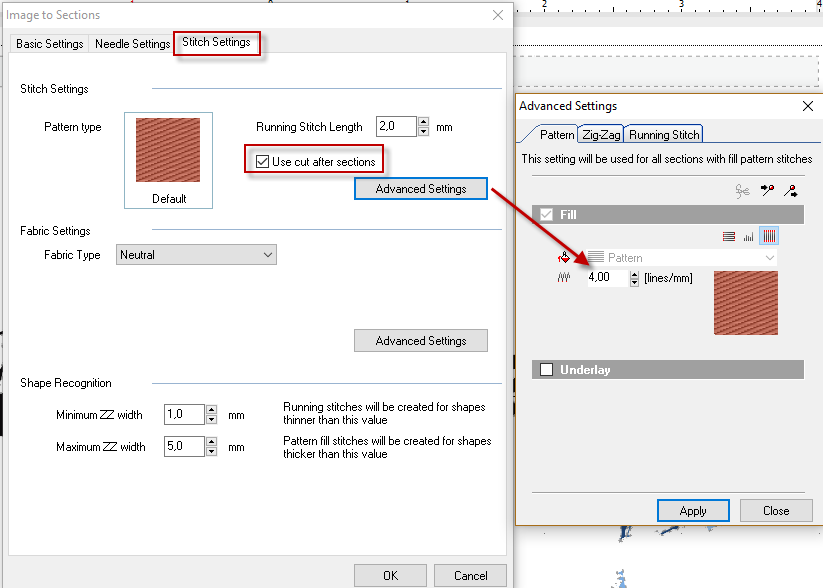Click the Apply button
This screenshot has height=588, width=823.
pos(693,511)
